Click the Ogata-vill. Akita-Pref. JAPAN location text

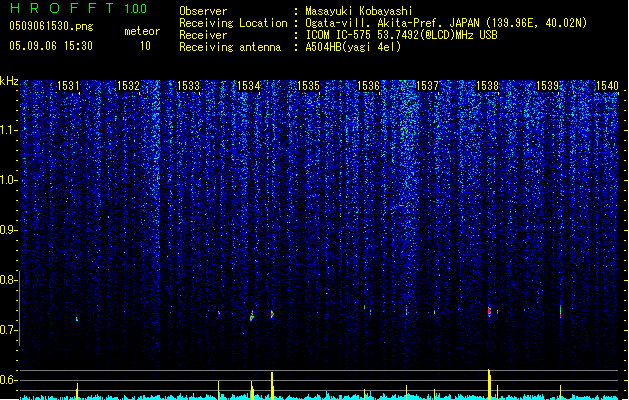click(x=446, y=23)
